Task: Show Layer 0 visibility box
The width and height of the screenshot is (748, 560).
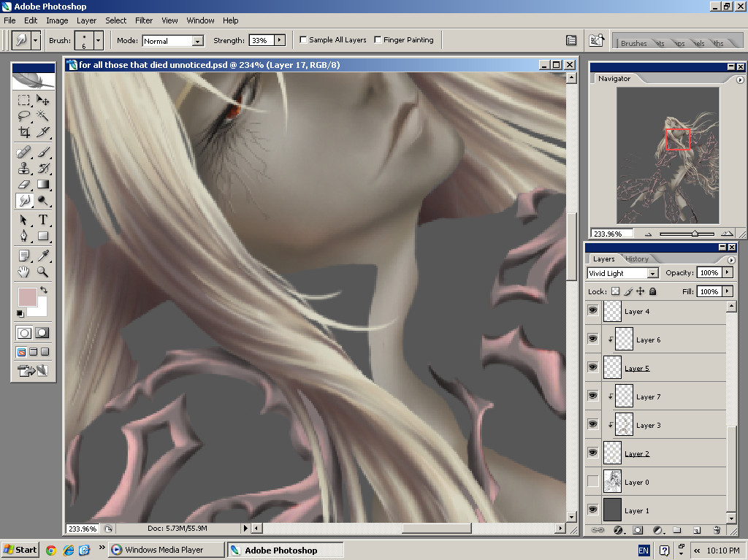Action: pos(592,481)
